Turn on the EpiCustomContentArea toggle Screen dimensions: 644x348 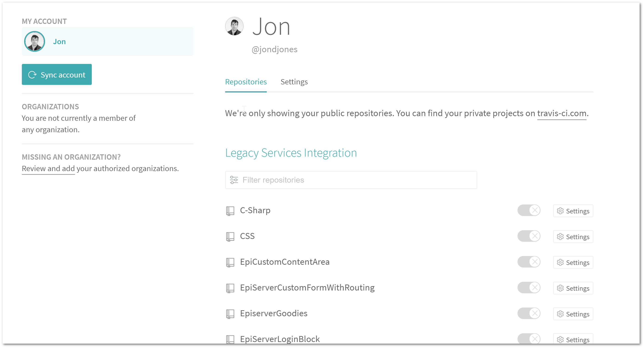click(529, 262)
